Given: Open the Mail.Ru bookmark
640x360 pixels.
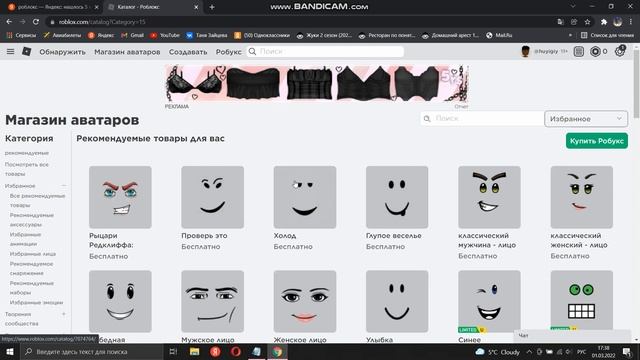Looking at the screenshot, I should (499, 36).
